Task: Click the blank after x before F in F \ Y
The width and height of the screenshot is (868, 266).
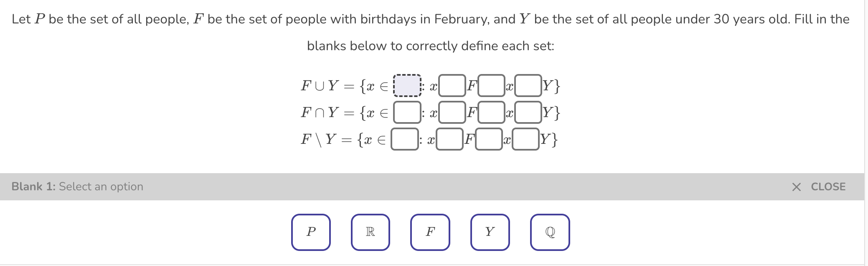Action: pos(449,139)
